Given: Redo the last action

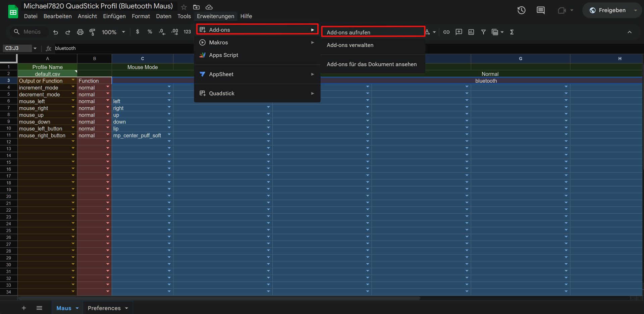Looking at the screenshot, I should click(68, 32).
